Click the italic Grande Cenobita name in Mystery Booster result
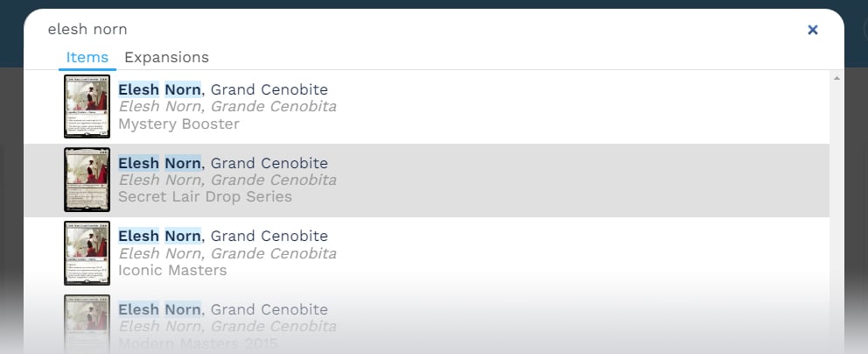This screenshot has width=868, height=354. click(x=227, y=107)
